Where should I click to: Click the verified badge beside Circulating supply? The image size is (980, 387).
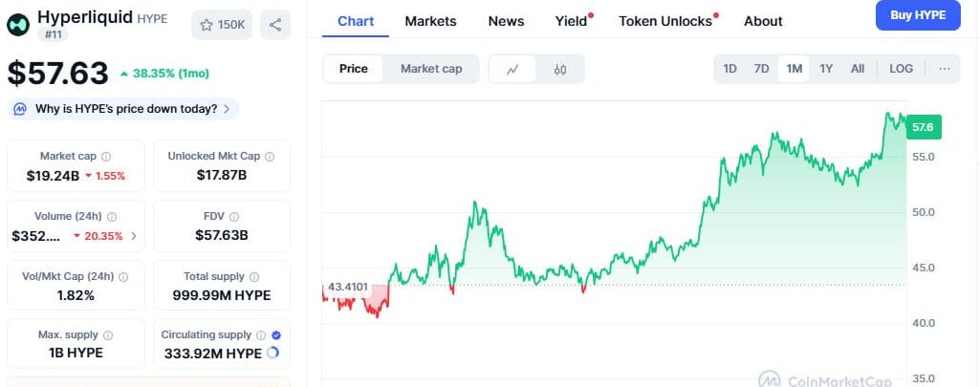276,335
